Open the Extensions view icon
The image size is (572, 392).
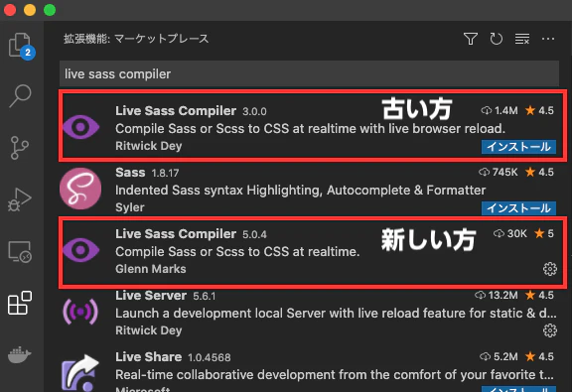(20, 303)
